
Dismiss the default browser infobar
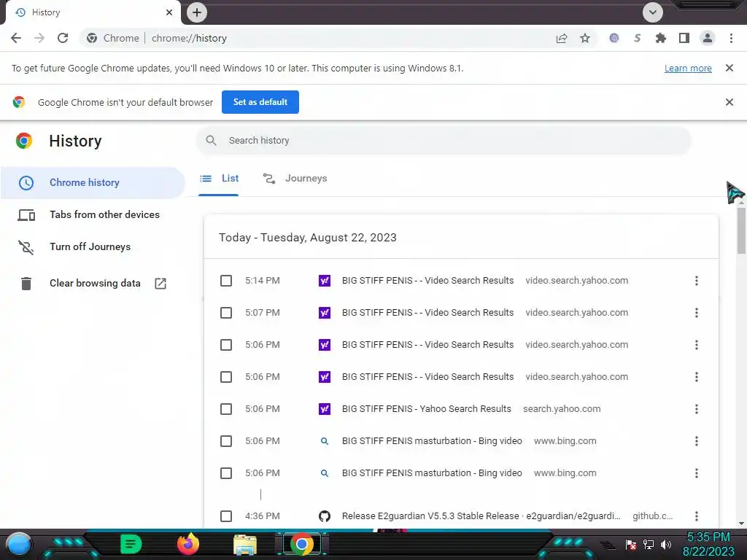point(729,102)
